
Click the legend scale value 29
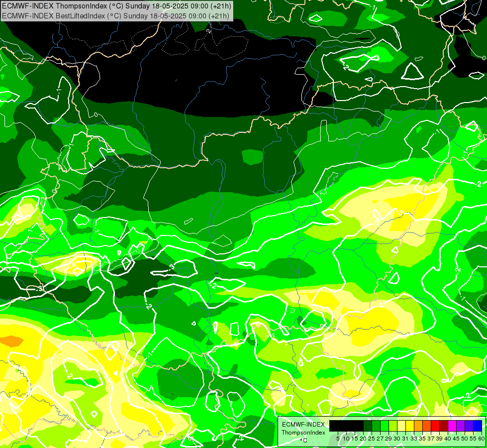tap(389, 439)
